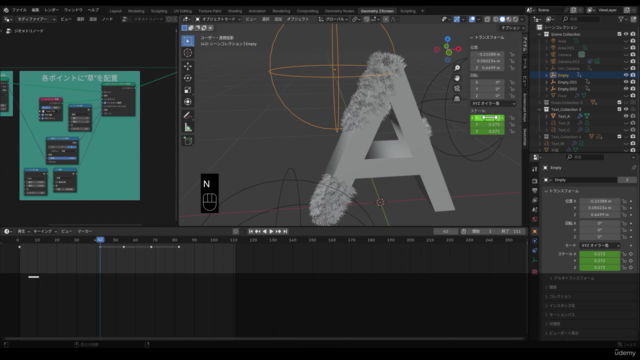Viewport: 640px width, 360px height.
Task: Switch viewport to wireframe shading mode
Action: coord(496,19)
